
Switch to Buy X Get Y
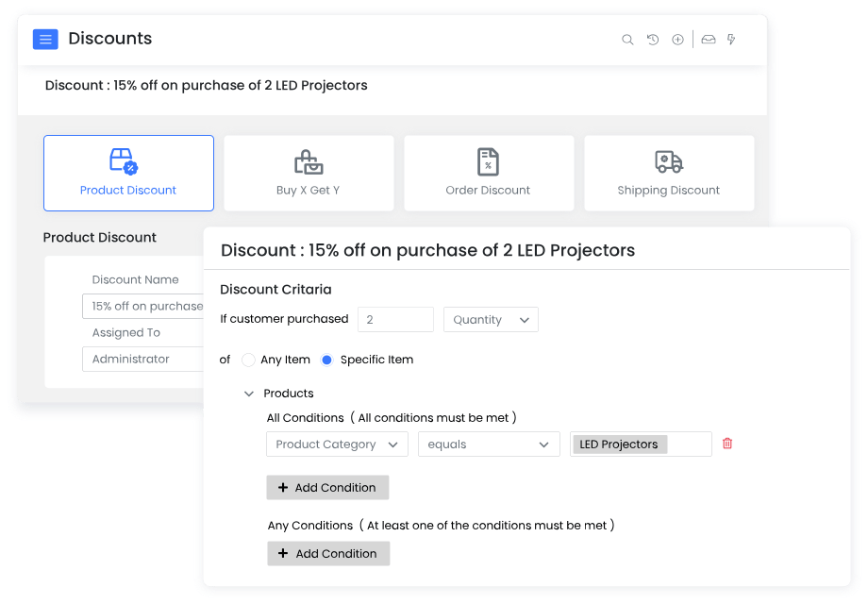coord(309,174)
